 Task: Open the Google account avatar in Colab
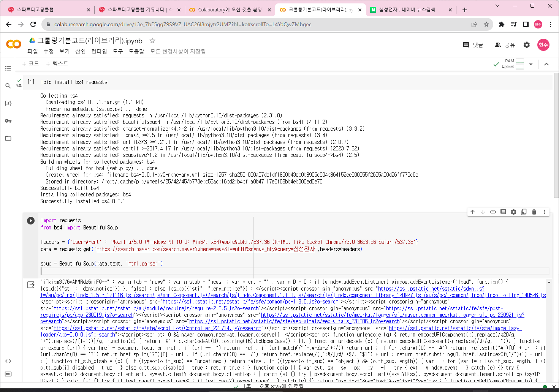click(543, 45)
